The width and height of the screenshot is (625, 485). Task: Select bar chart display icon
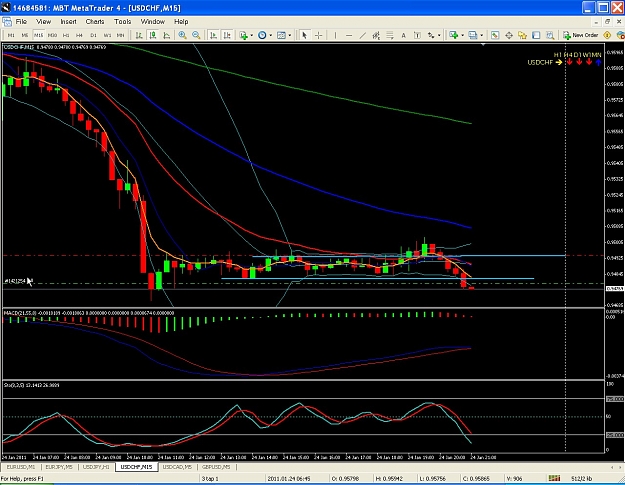139,35
